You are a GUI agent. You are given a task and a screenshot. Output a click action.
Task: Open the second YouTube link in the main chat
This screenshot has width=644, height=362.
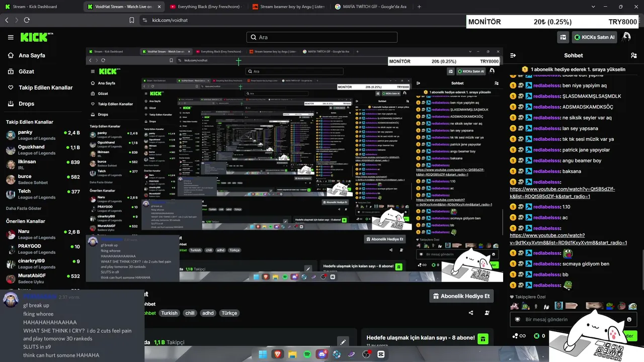[x=568, y=239]
